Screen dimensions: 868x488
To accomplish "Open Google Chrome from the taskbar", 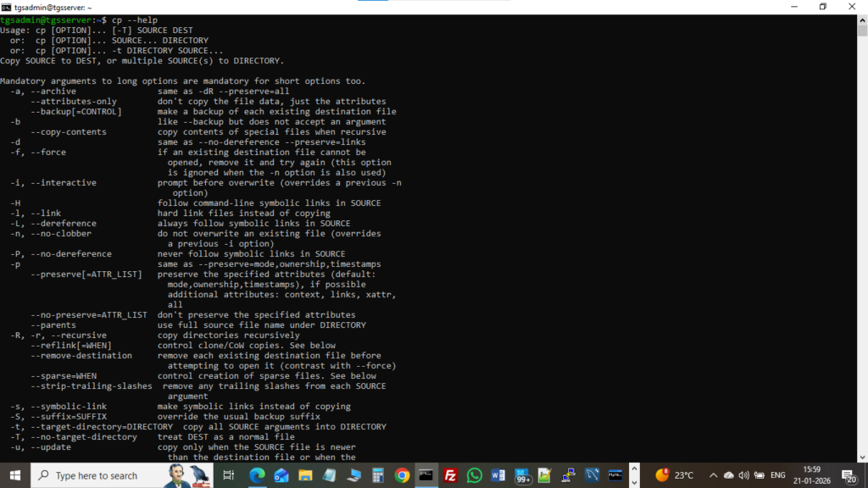I will 402,475.
